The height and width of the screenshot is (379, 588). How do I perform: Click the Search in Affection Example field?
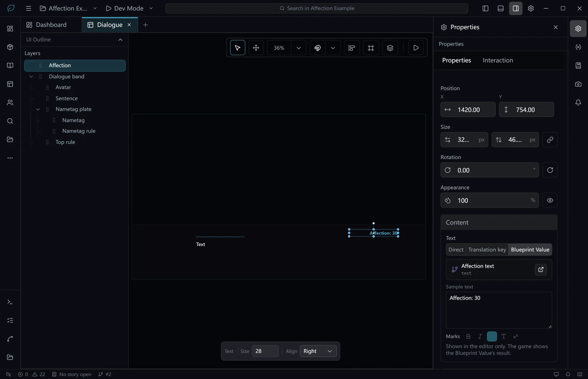tap(317, 8)
